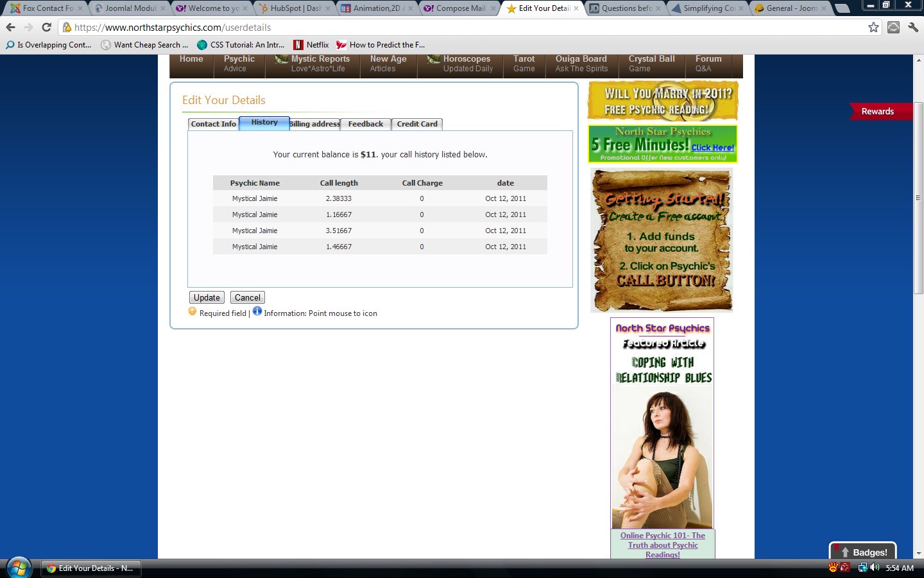Open the Chrome wrench settings menu
This screenshot has width=924, height=578.
pyautogui.click(x=913, y=27)
